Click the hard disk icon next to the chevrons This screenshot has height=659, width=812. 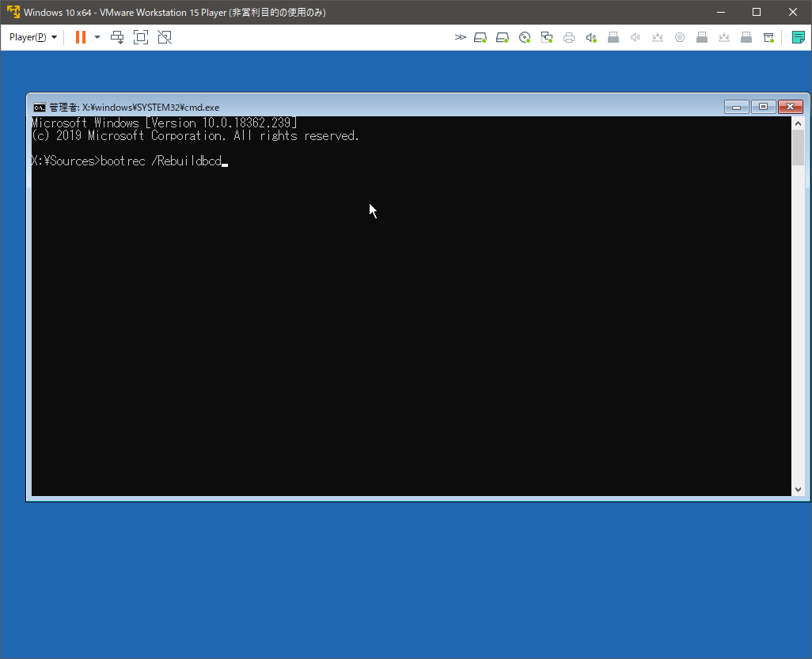(480, 37)
